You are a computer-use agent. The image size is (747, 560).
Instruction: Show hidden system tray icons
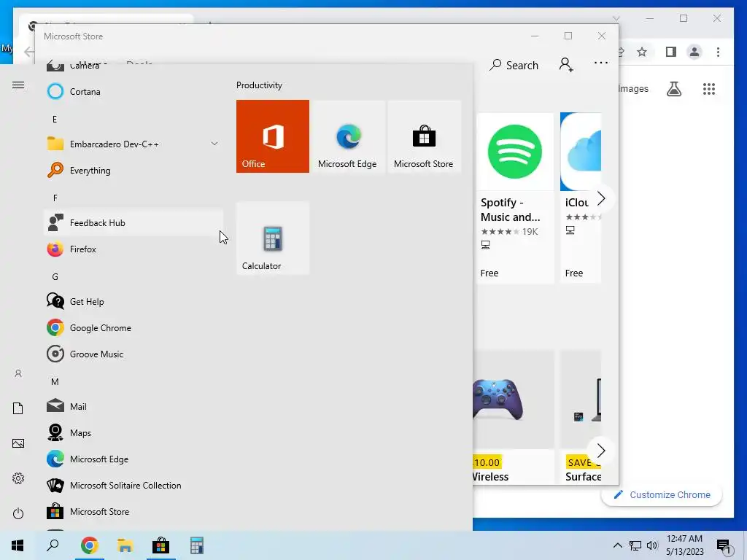tap(617, 545)
